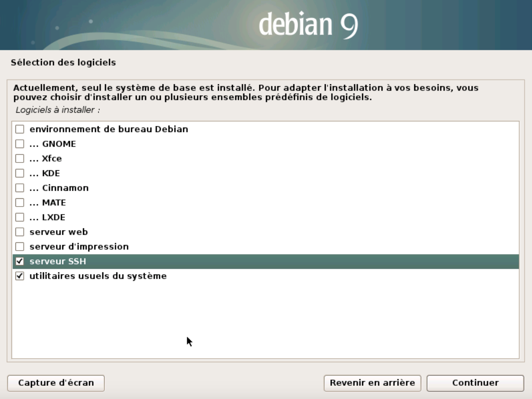Click the '... Cinnamon' row text
532x399 pixels.
(59, 188)
